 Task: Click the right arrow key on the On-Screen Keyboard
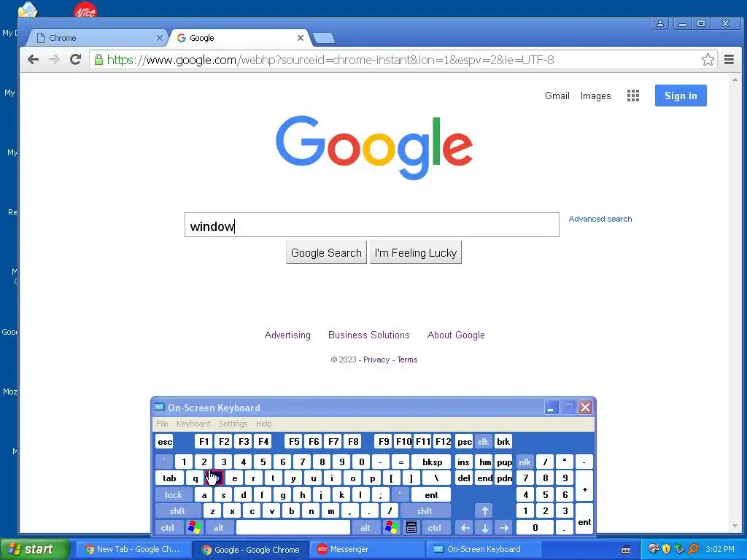point(504,528)
